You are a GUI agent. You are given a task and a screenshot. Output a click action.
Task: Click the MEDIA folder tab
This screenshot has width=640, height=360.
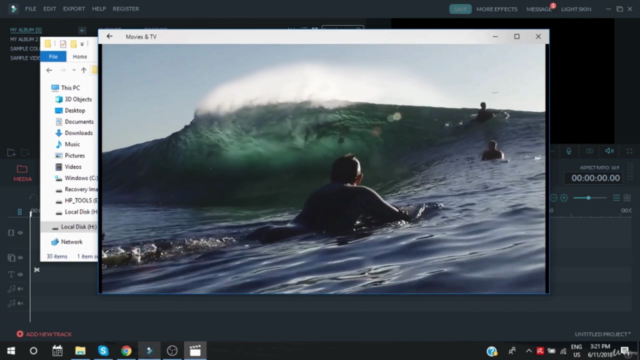(22, 173)
